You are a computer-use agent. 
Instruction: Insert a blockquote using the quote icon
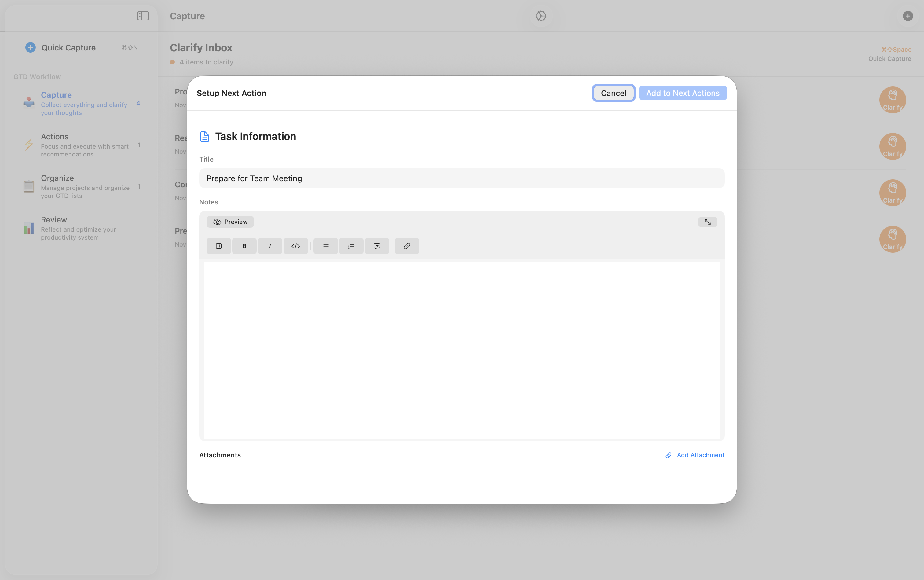[x=377, y=246]
